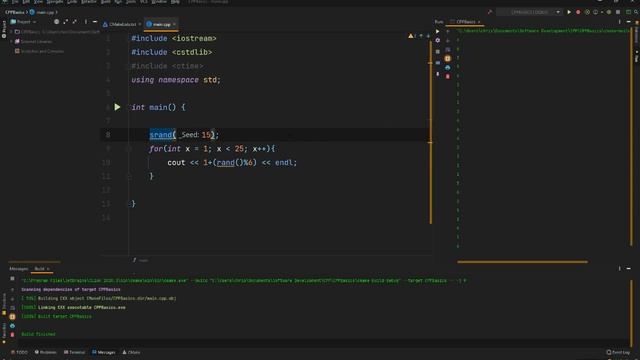This screenshot has width=640, height=360.
Task: Click the orange scroll-to-end icon in Run panel
Action: tap(448, 58)
